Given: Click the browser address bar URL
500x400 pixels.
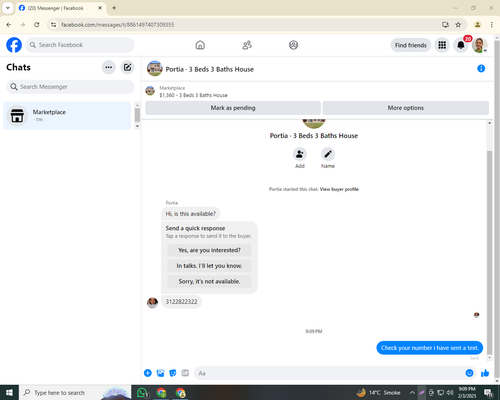Looking at the screenshot, I should pos(117,25).
